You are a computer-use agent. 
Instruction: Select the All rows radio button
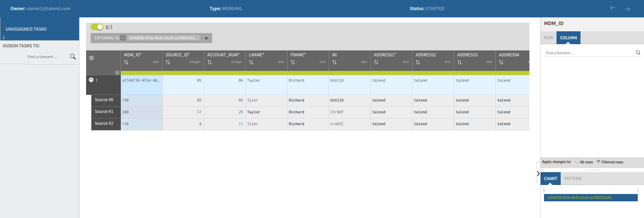tap(577, 161)
